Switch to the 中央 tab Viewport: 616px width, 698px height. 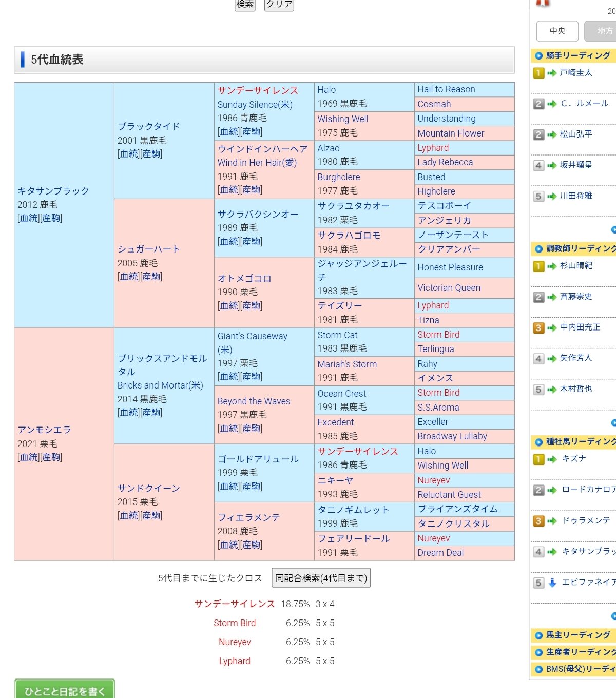click(x=557, y=31)
